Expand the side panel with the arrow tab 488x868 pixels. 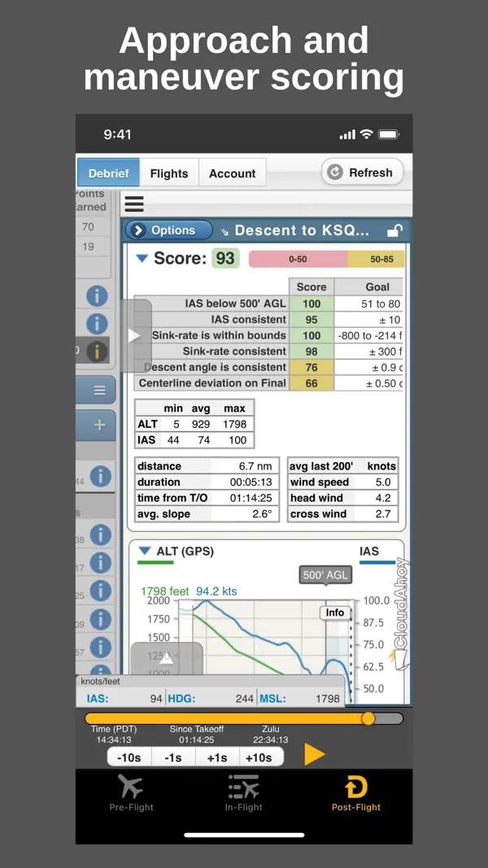(136, 335)
